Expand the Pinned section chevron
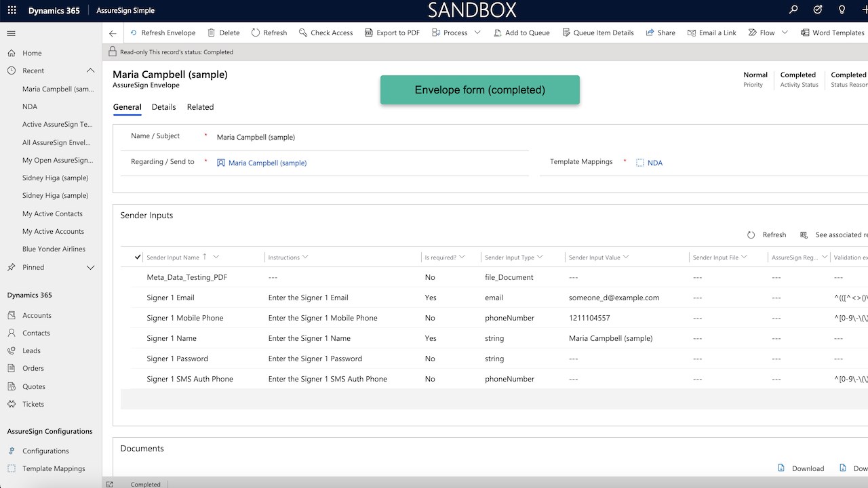This screenshot has height=488, width=868. [90, 268]
